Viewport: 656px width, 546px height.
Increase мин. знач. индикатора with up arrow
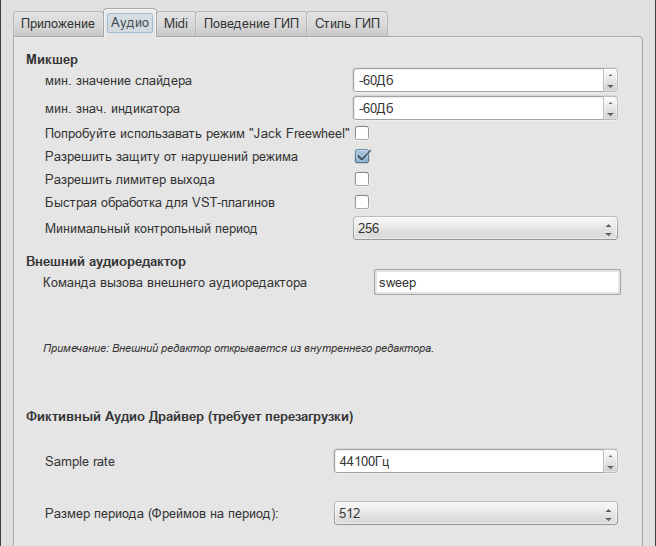[610, 103]
